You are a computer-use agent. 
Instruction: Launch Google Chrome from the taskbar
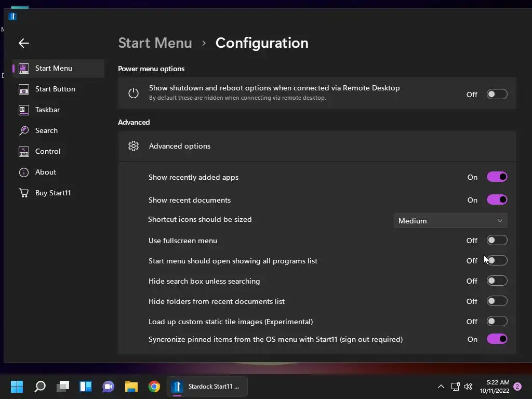154,387
